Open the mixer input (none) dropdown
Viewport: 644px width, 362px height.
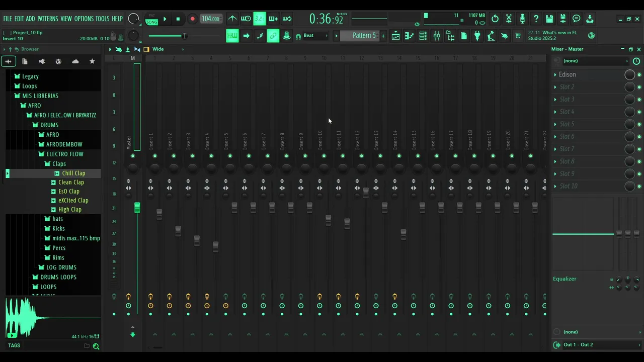595,61
